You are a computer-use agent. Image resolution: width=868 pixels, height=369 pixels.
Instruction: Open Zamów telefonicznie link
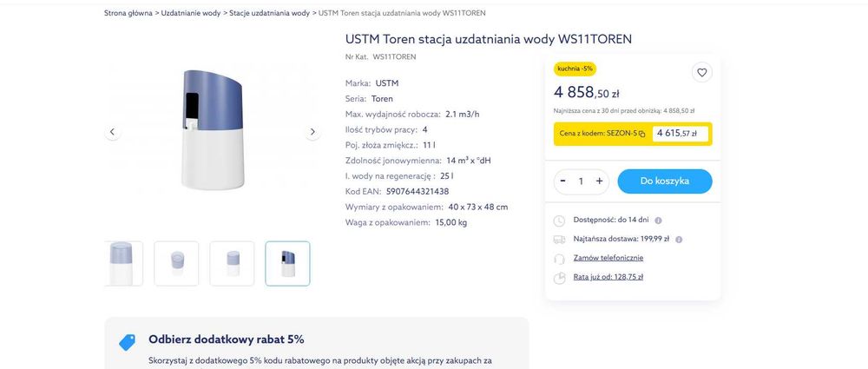[x=608, y=258]
